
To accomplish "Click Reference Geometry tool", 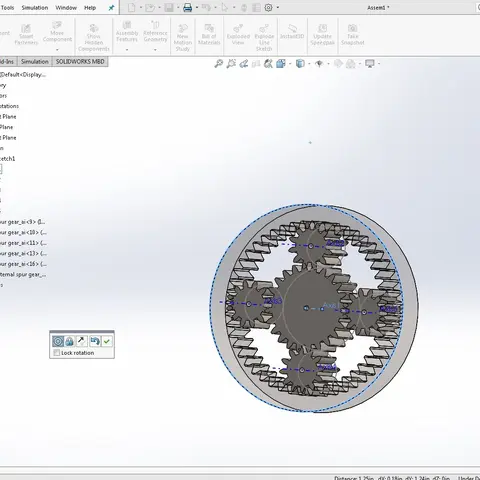I will coord(155,32).
